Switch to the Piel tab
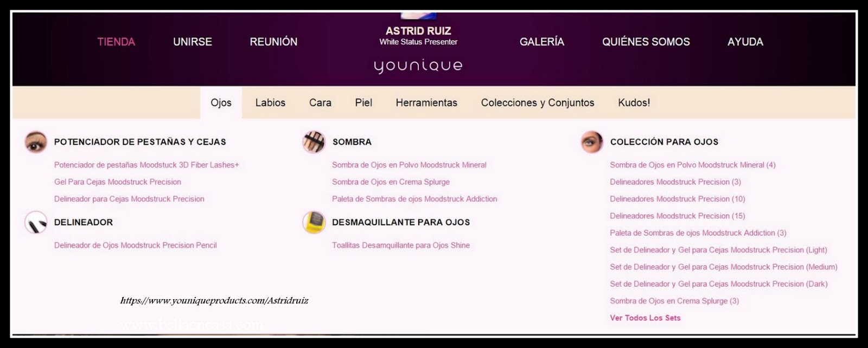Screen dimensions: 868x348 pos(363,102)
